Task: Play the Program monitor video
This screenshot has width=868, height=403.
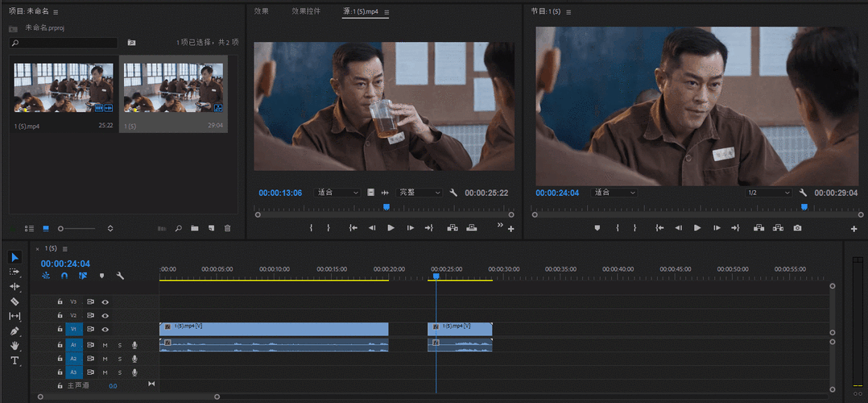Action: [697, 228]
